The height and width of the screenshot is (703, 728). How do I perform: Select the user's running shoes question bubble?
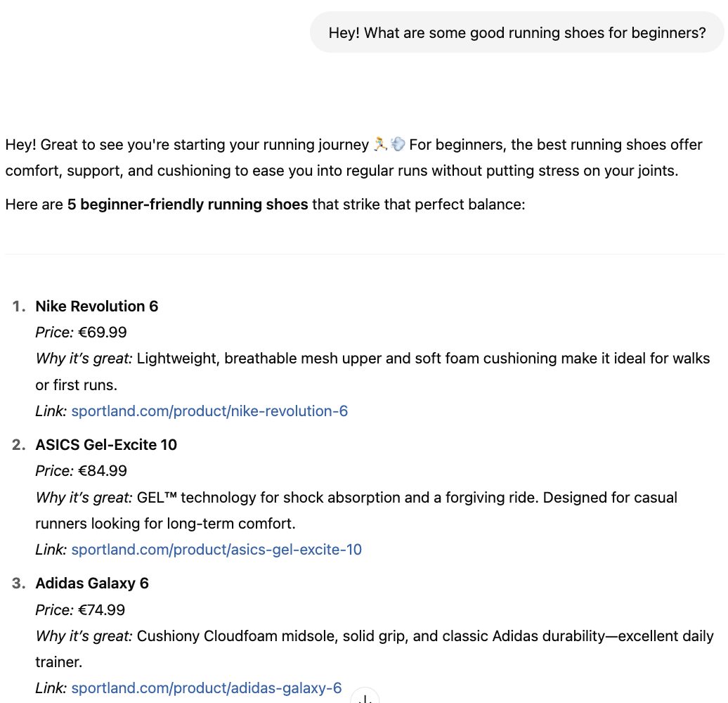[x=516, y=32]
